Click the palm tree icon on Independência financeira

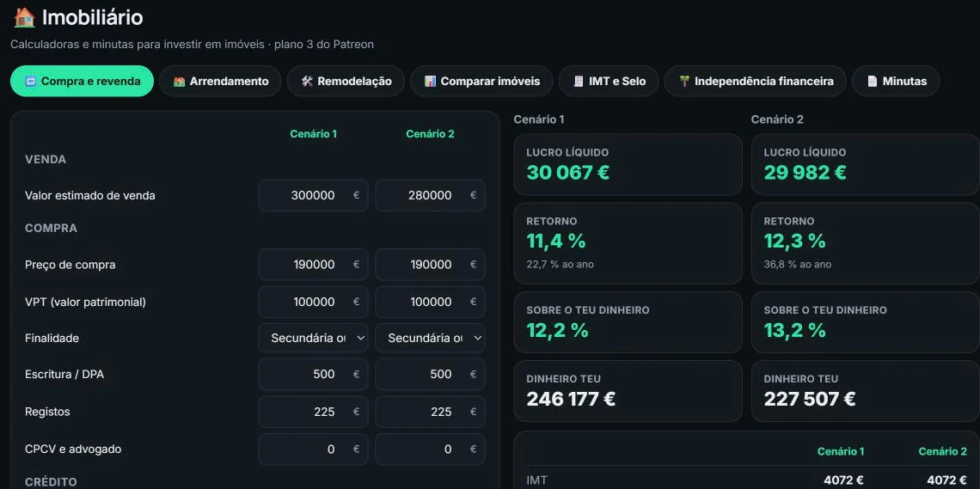(684, 81)
